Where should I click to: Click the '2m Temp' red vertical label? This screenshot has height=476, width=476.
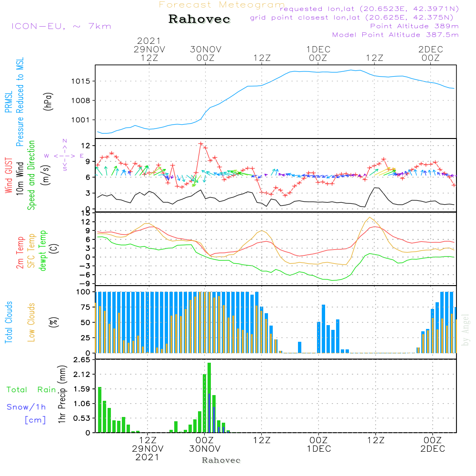click(x=20, y=253)
